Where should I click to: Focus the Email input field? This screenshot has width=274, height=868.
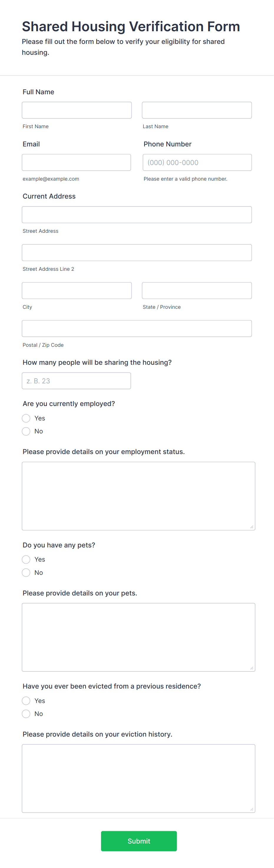(x=77, y=162)
